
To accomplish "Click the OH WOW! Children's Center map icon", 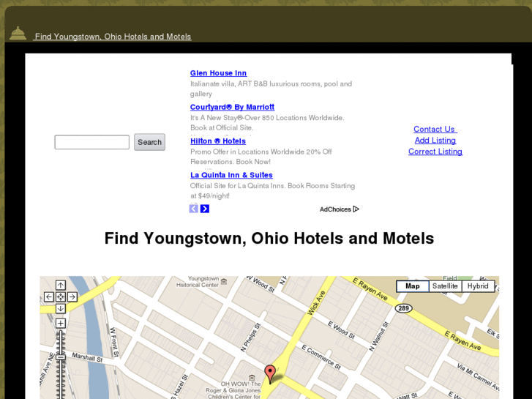I will pos(252,378).
